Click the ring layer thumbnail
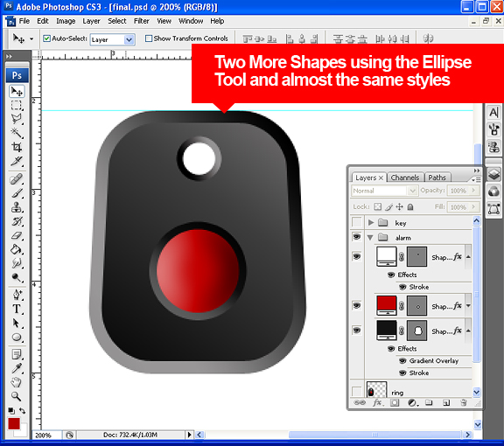Viewport: 504px width, 446px height. tap(376, 390)
